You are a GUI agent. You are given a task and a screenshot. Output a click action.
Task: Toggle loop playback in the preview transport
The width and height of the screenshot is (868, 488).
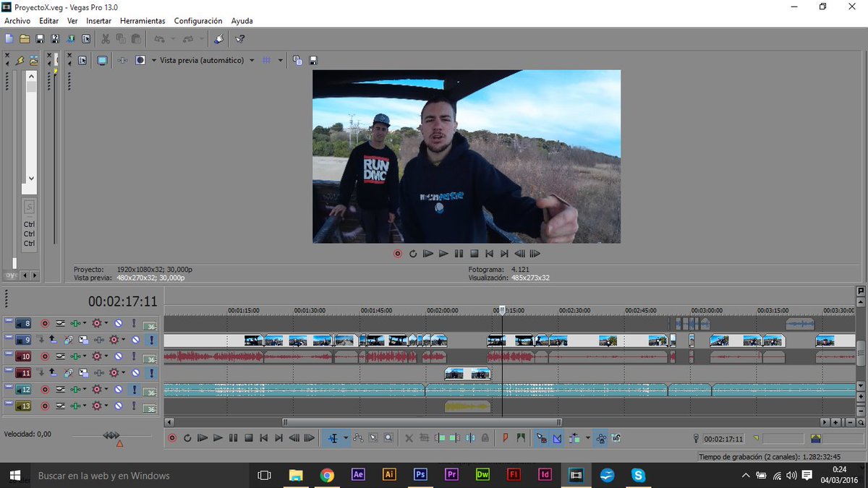(413, 254)
